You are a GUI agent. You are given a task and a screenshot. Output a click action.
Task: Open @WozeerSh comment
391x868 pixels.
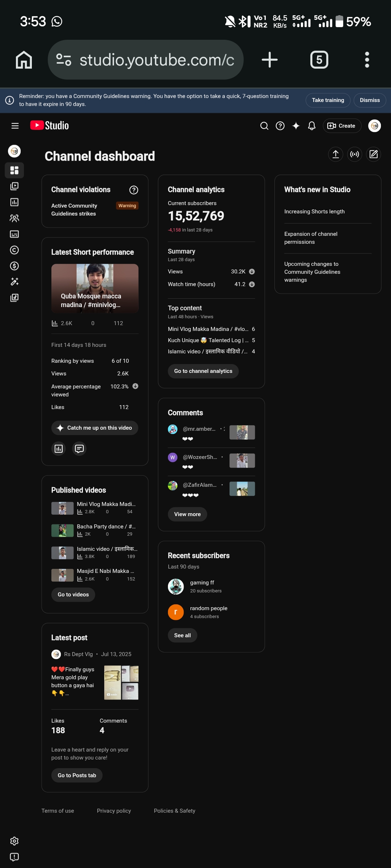click(211, 461)
